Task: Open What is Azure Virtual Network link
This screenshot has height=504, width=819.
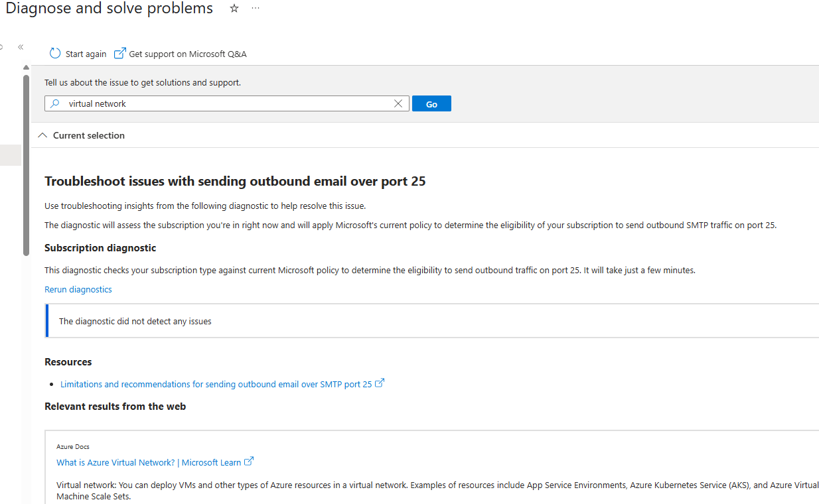Action: [x=149, y=462]
